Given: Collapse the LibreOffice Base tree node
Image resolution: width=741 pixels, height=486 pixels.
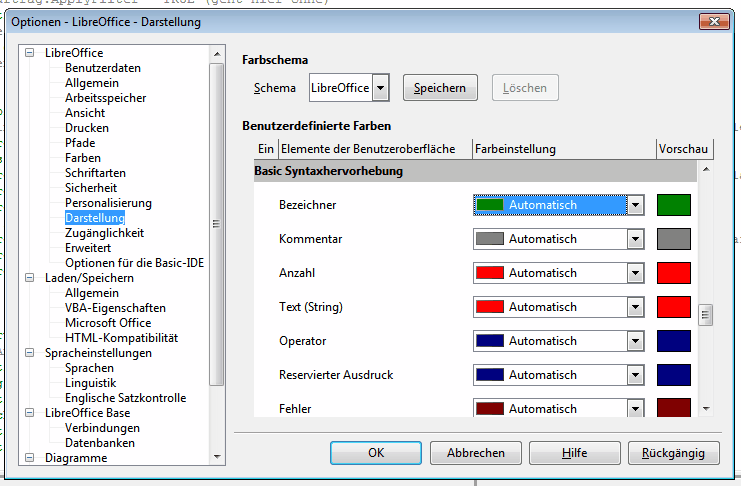Looking at the screenshot, I should [x=30, y=413].
